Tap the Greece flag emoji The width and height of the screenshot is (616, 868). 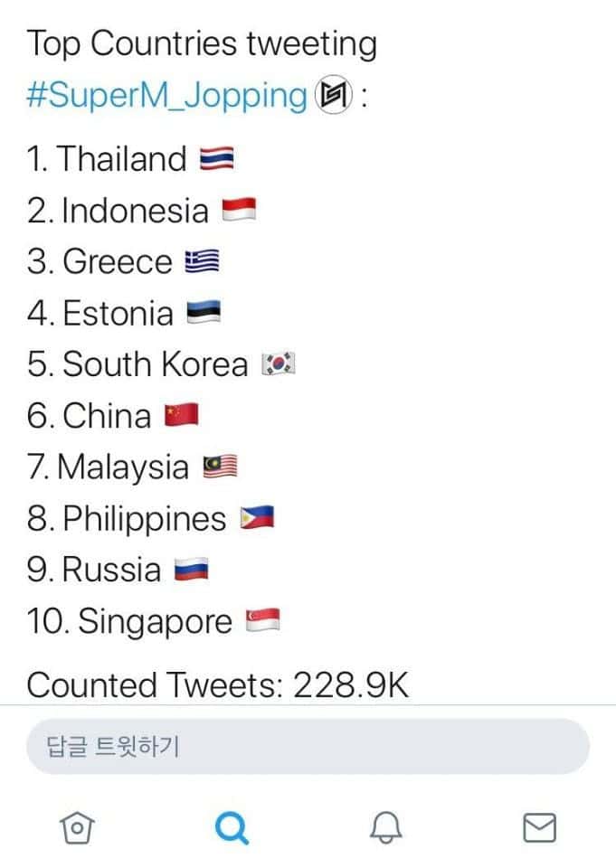[x=202, y=262]
